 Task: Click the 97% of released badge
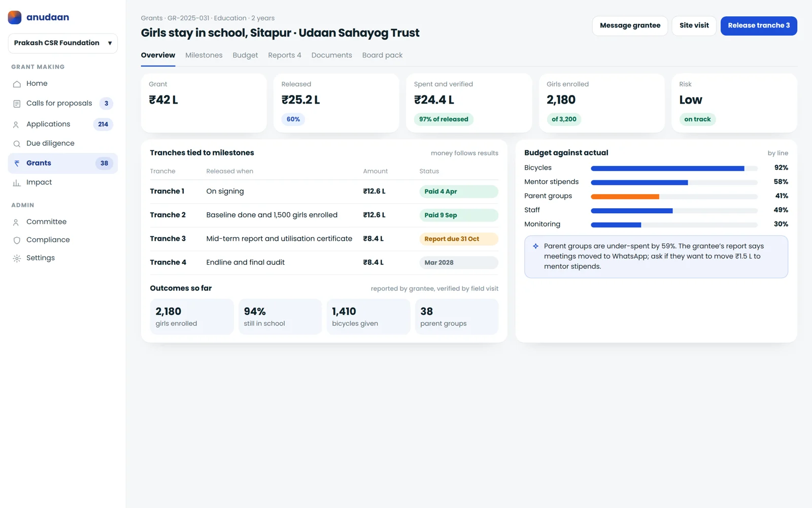pyautogui.click(x=444, y=119)
